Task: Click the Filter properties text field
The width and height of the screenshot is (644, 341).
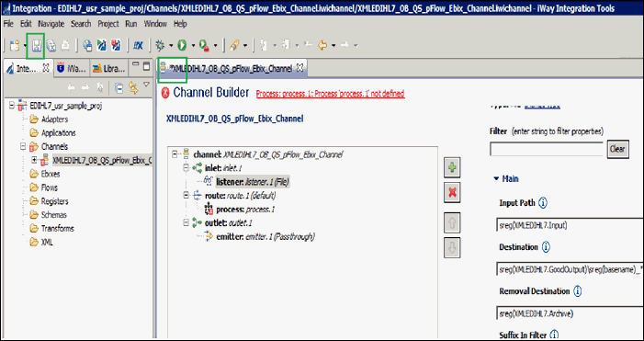Action: pyautogui.click(x=547, y=149)
